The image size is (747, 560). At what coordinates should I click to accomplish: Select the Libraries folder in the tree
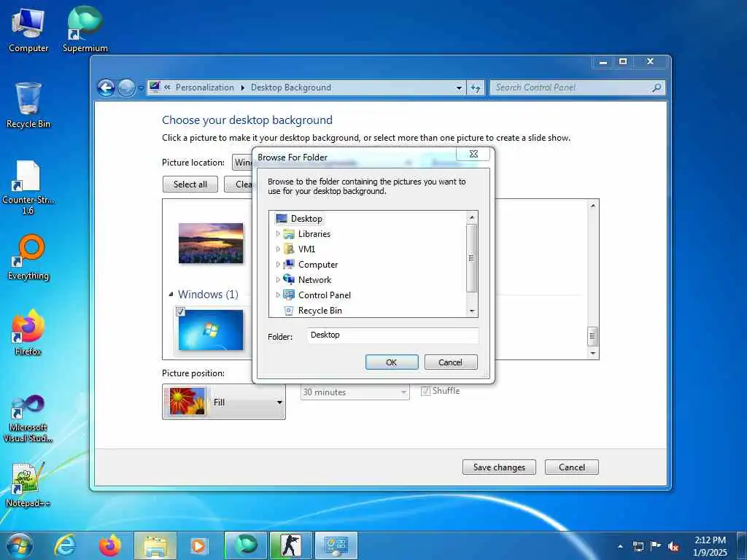coord(314,234)
